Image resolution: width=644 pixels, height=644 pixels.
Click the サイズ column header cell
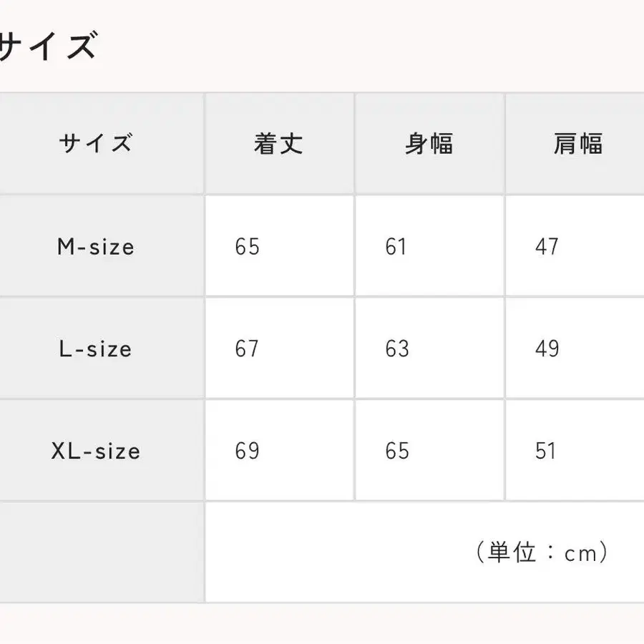pyautogui.click(x=95, y=144)
